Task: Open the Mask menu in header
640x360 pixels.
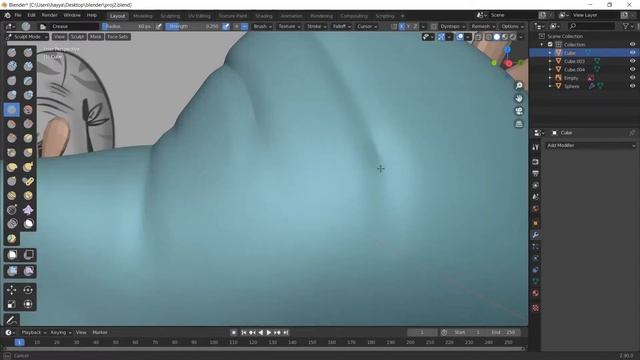Action: click(x=96, y=37)
